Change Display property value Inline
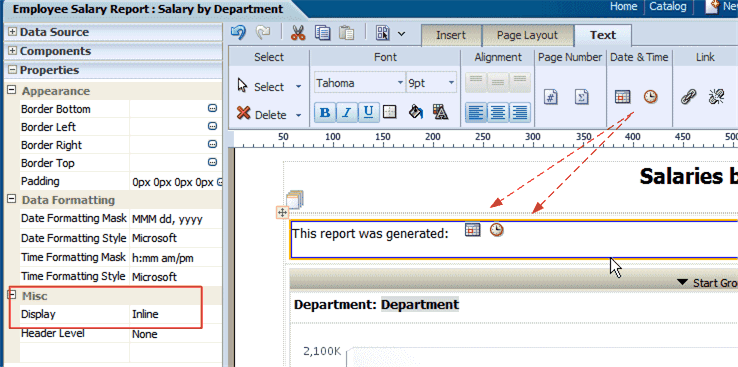This screenshot has width=738, height=367. pos(176,314)
